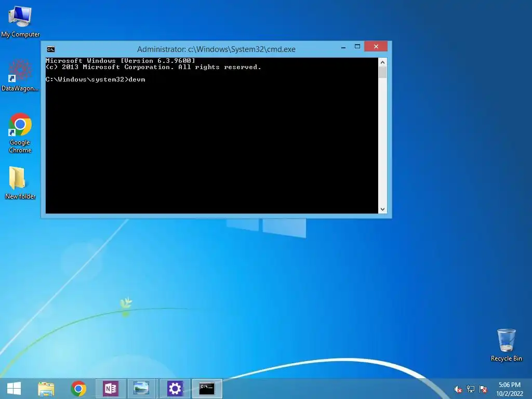
Task: Click the typed 'devm' command text
Action: 137,79
